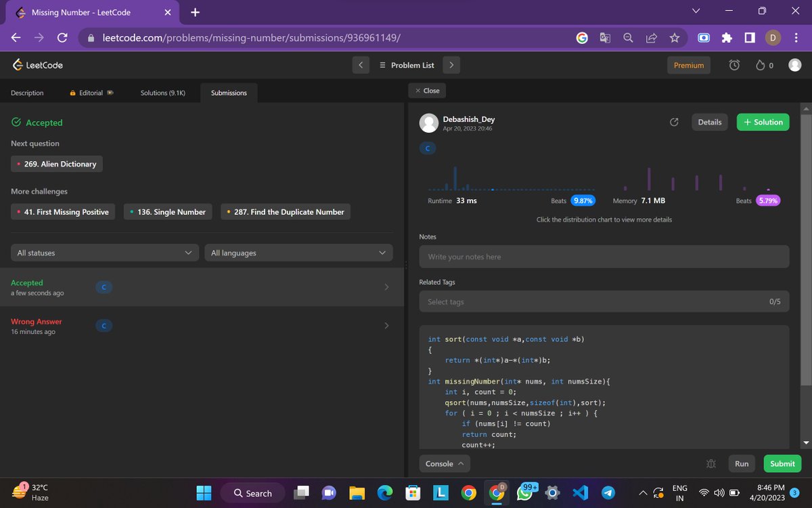
Task: Open the LeetCode profile avatar
Action: (795, 65)
